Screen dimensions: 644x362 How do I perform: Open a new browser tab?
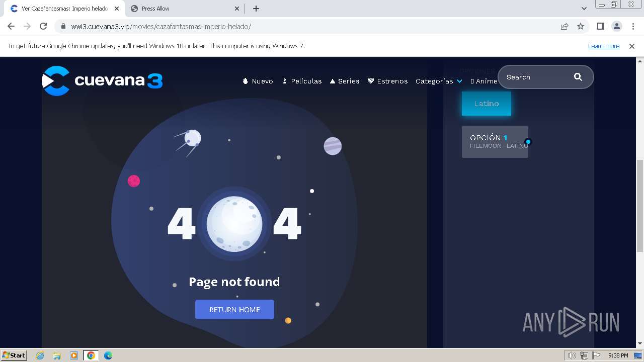(256, 9)
